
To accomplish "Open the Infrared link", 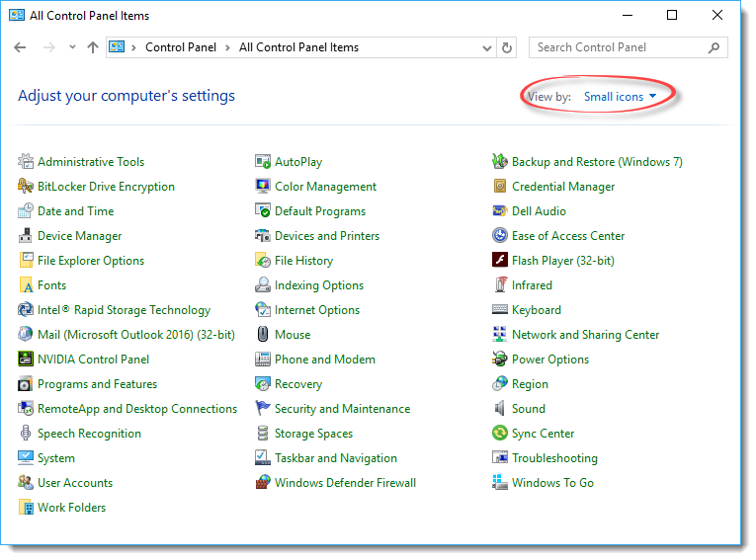I will tap(532, 285).
